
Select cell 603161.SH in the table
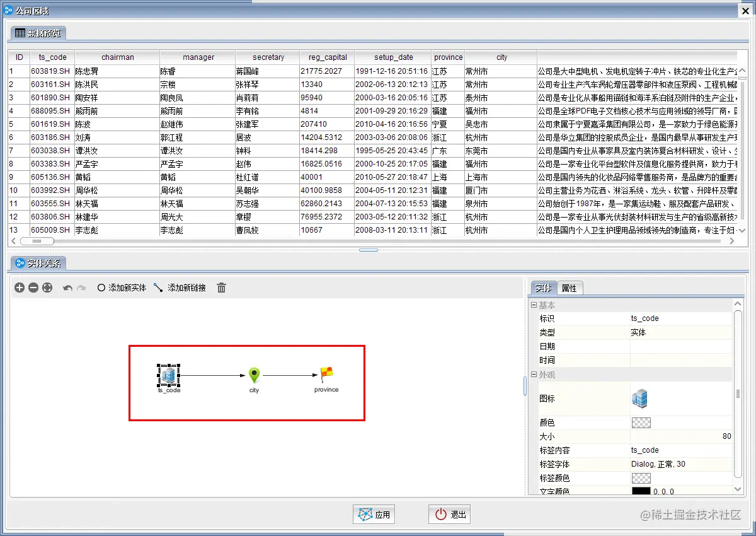click(52, 84)
